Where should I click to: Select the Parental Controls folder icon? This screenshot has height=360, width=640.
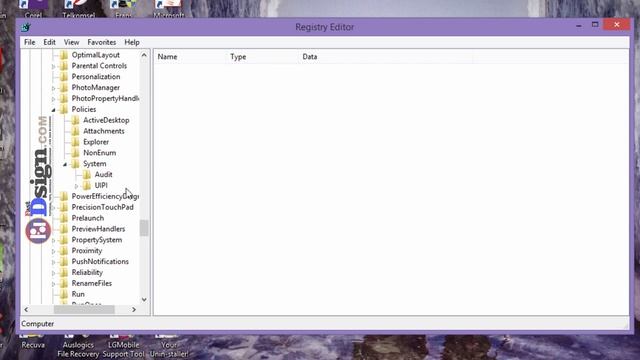tap(64, 66)
